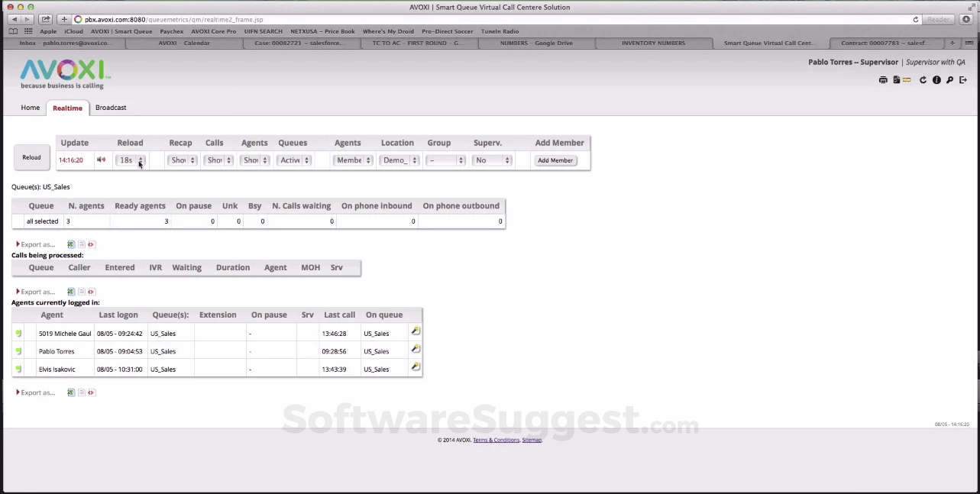
Task: Open the info icon in the header
Action: click(x=936, y=79)
